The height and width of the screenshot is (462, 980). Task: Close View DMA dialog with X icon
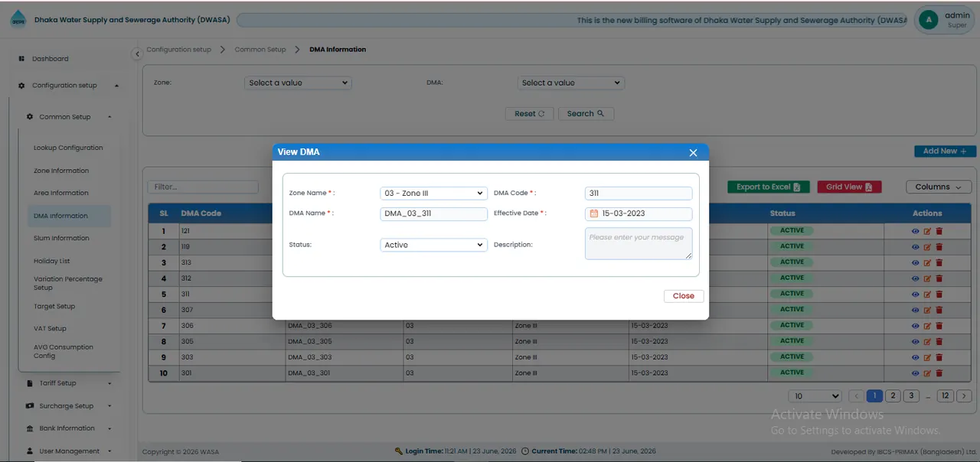(x=693, y=153)
